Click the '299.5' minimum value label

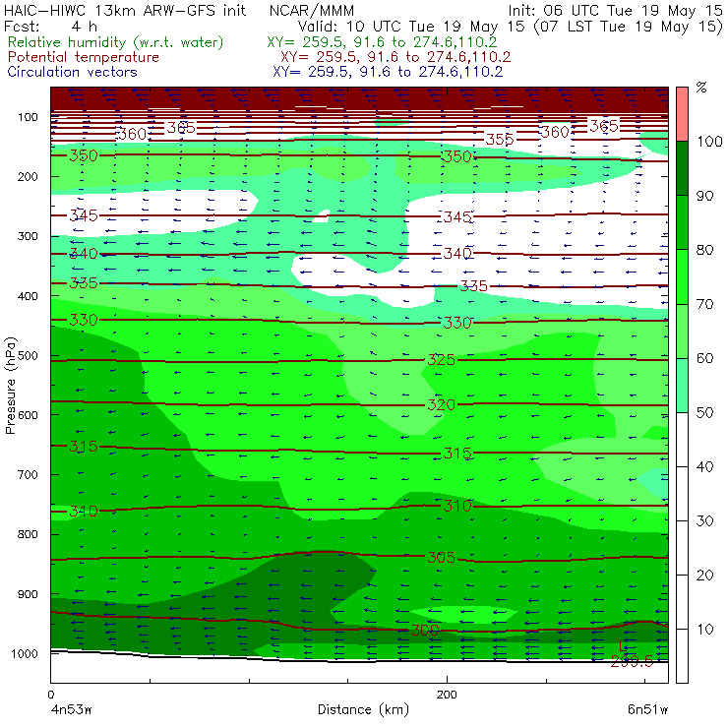point(632,661)
